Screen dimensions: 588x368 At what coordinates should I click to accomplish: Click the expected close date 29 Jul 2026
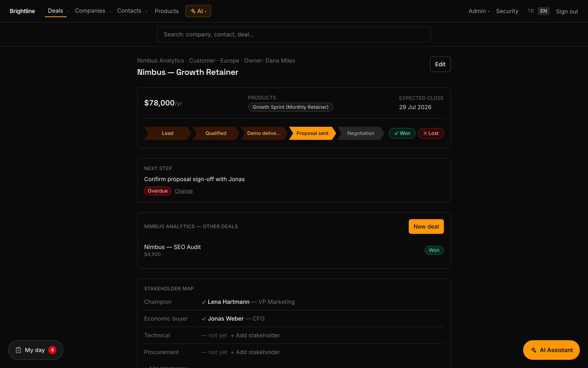coord(415,107)
